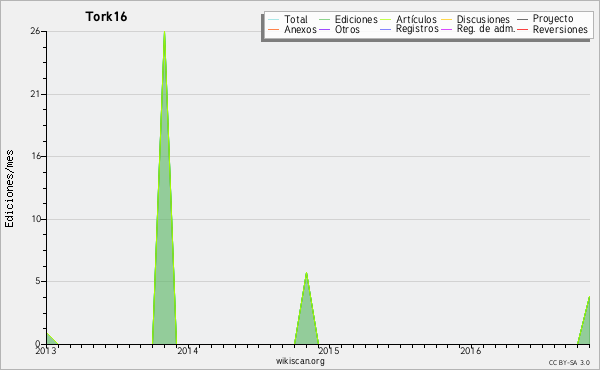
Task: Click the 10 y-axis value
Action: (x=36, y=219)
